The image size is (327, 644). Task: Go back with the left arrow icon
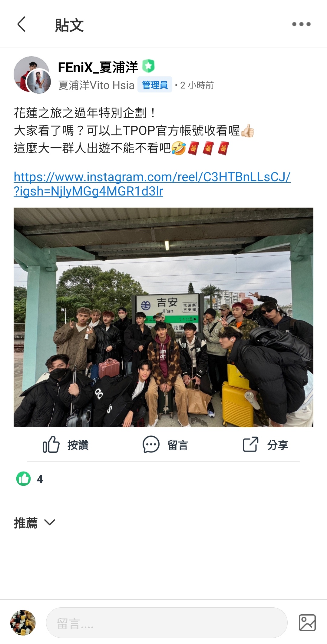pyautogui.click(x=21, y=24)
